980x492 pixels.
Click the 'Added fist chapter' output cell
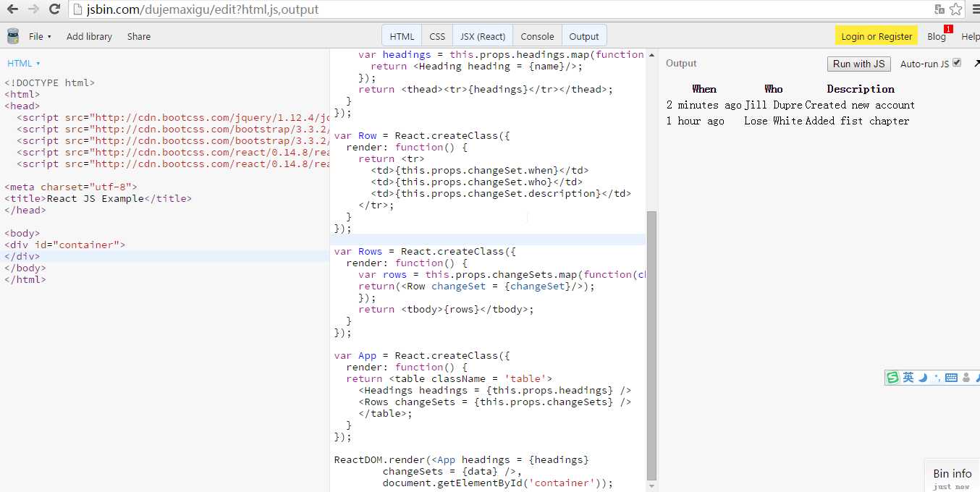pyautogui.click(x=857, y=121)
